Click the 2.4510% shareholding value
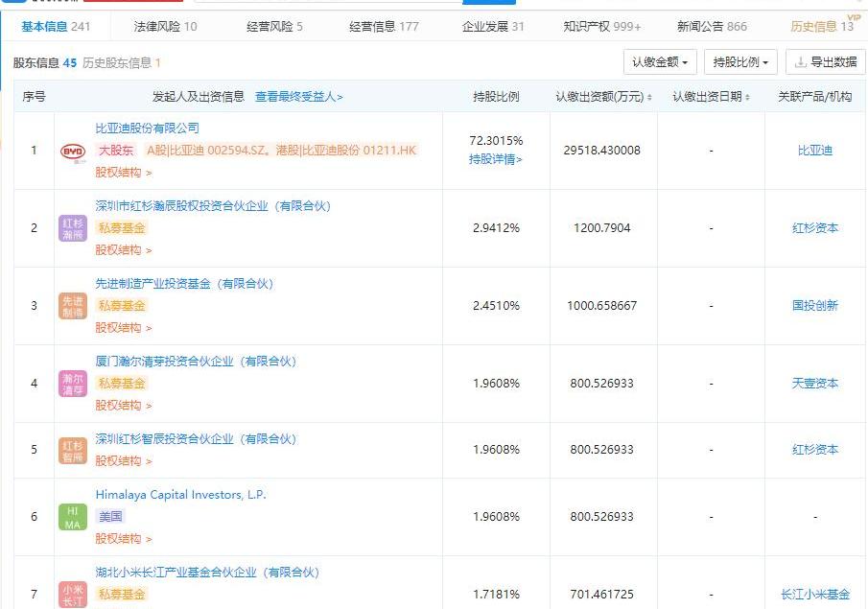Image resolution: width=868 pixels, height=609 pixels. [x=496, y=306]
